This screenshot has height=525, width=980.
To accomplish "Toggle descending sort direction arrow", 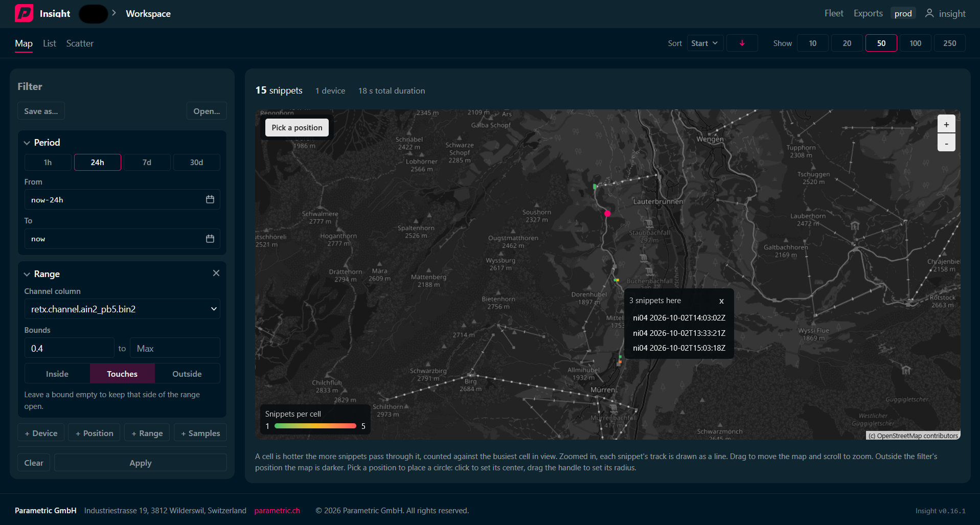I will [x=742, y=43].
